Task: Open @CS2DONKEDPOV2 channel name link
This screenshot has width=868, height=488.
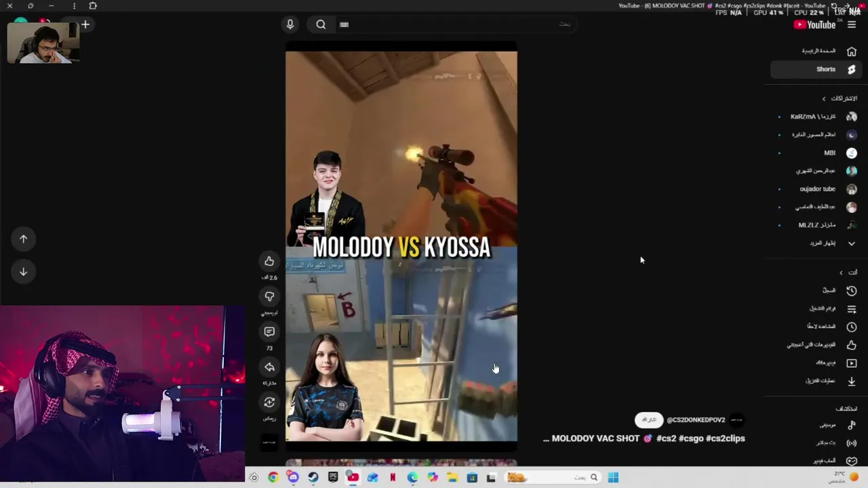Action: pos(696,420)
